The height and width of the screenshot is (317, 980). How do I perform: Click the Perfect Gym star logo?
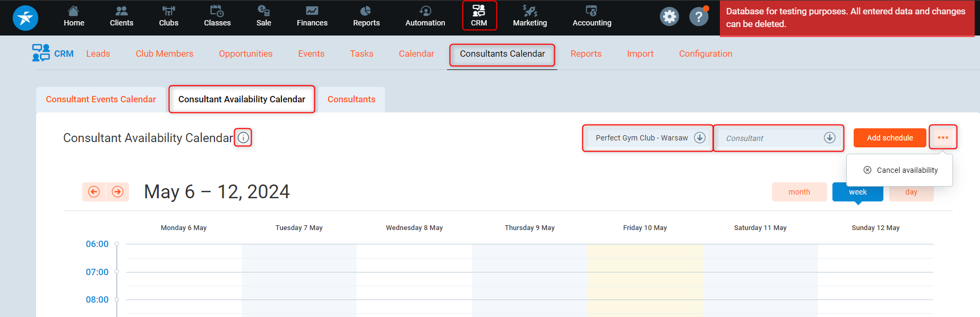coord(25,17)
